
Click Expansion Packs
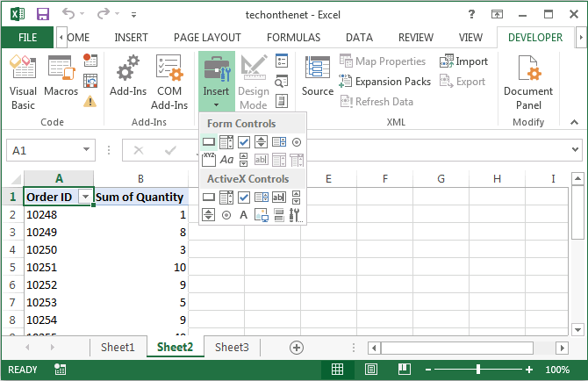[x=384, y=82]
